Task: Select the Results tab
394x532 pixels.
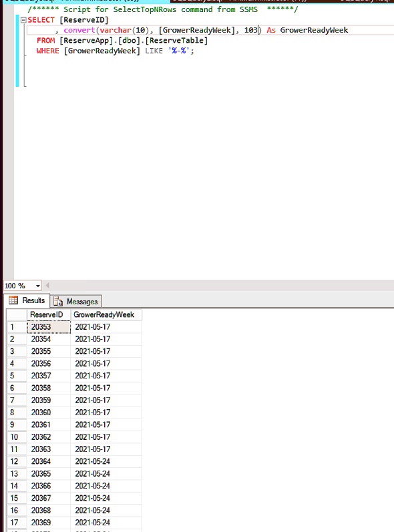Action: pyautogui.click(x=27, y=300)
